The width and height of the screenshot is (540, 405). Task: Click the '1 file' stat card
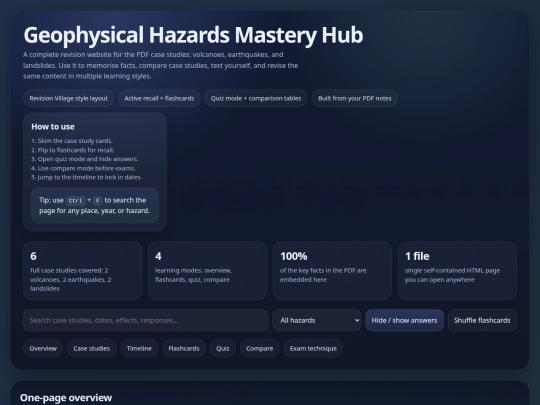(457, 271)
